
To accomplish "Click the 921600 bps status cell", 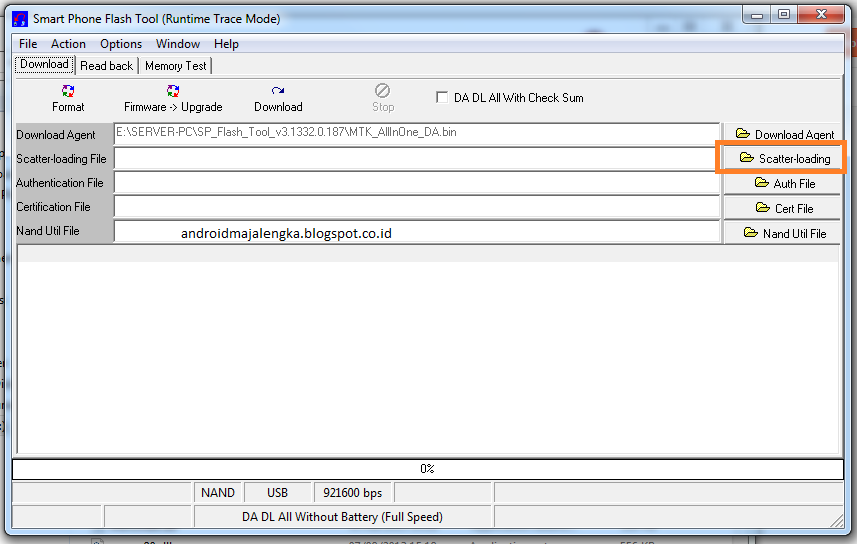I will [x=353, y=493].
